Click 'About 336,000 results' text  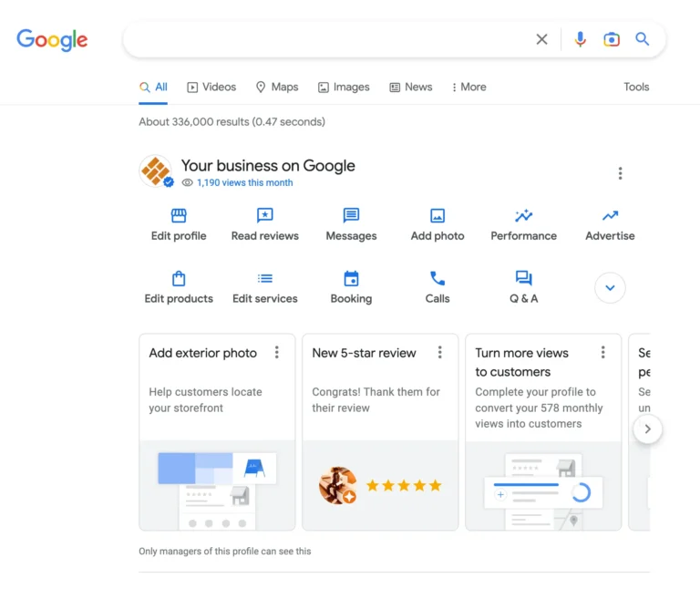pyautogui.click(x=232, y=122)
